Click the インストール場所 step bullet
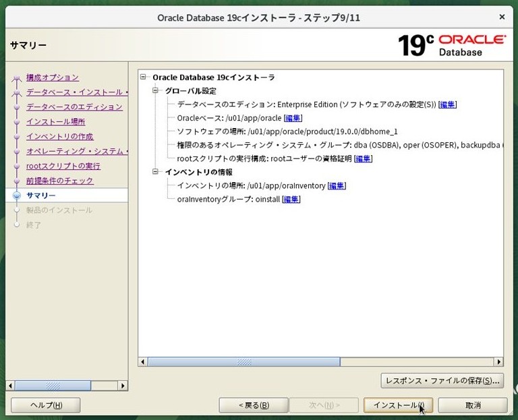The image size is (518, 420). (17, 122)
